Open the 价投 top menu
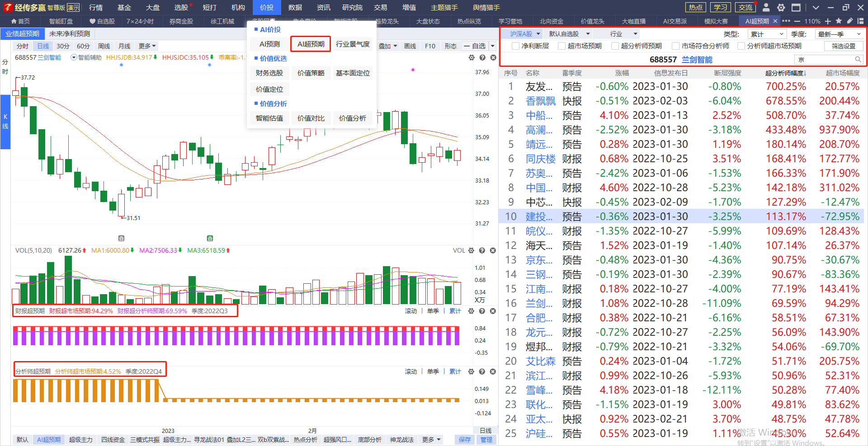The height and width of the screenshot is (446, 868). coord(267,7)
